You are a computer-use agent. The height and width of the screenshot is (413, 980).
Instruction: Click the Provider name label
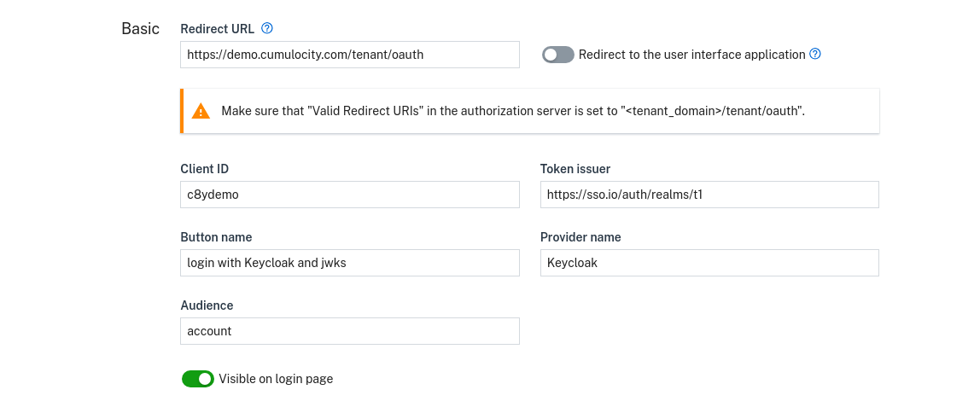coord(580,237)
